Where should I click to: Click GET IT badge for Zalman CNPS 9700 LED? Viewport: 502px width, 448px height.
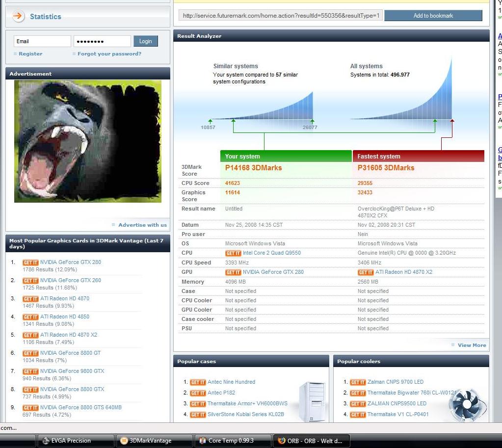click(358, 382)
